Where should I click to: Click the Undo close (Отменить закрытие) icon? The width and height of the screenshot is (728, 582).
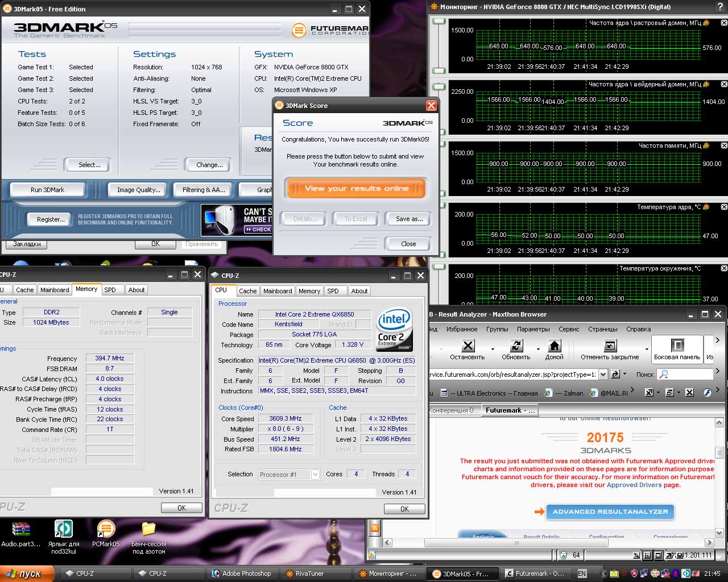click(610, 346)
